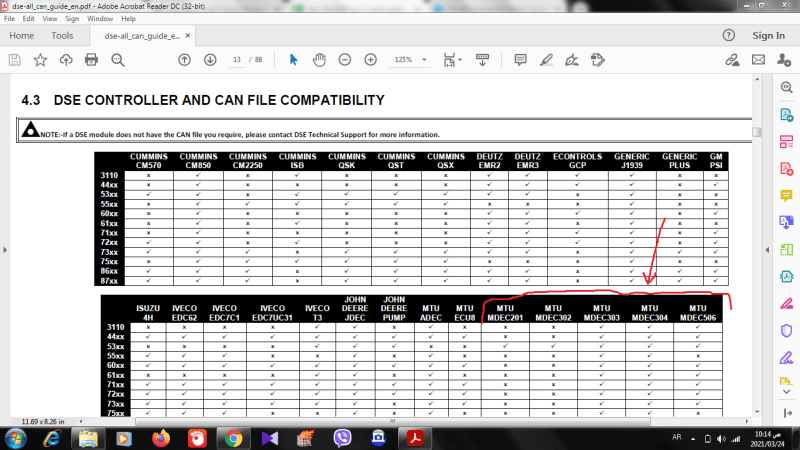Open the Sign menu
The image size is (800, 450).
(72, 18)
